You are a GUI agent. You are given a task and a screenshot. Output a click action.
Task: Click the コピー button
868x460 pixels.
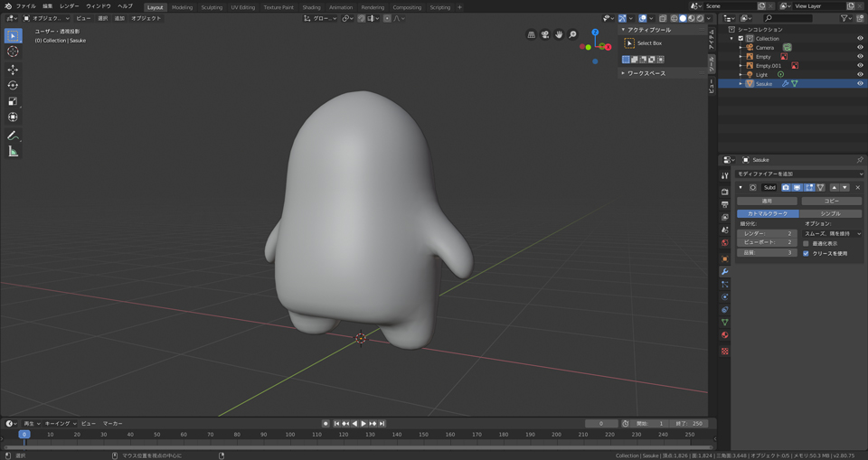pos(832,201)
